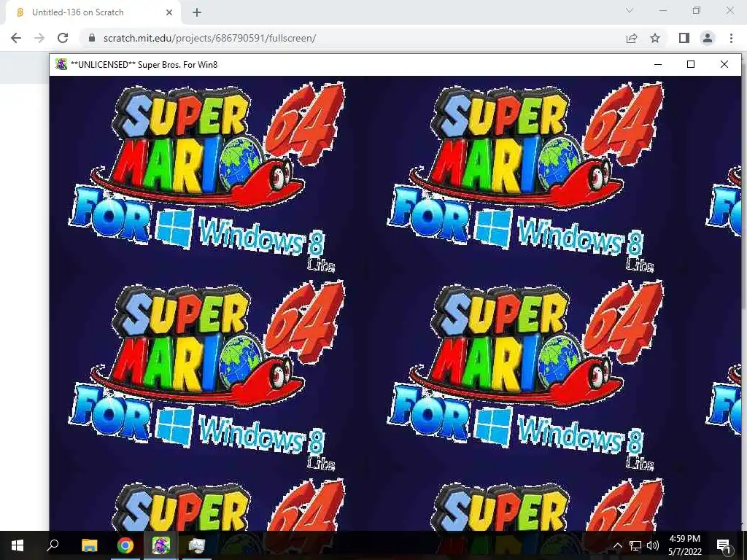Screen dimensions: 747x560
Task: Switch to Chrome in the taskbar
Action: coord(125,545)
